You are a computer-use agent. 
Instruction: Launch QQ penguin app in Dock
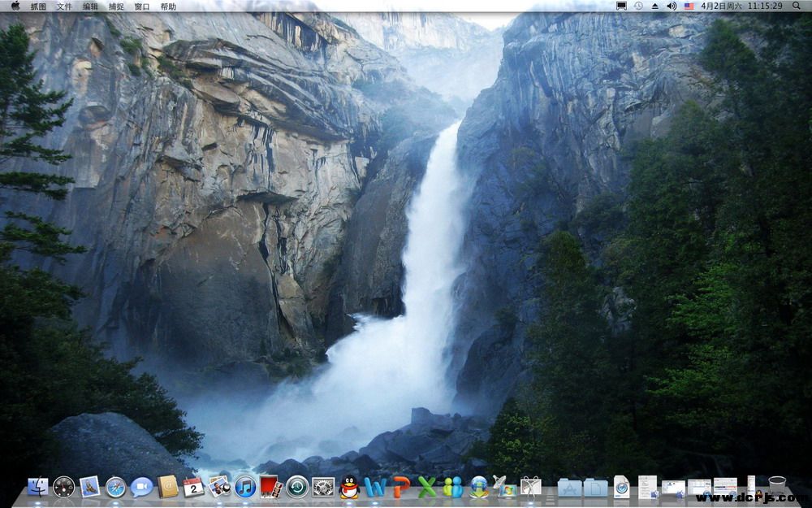349,487
